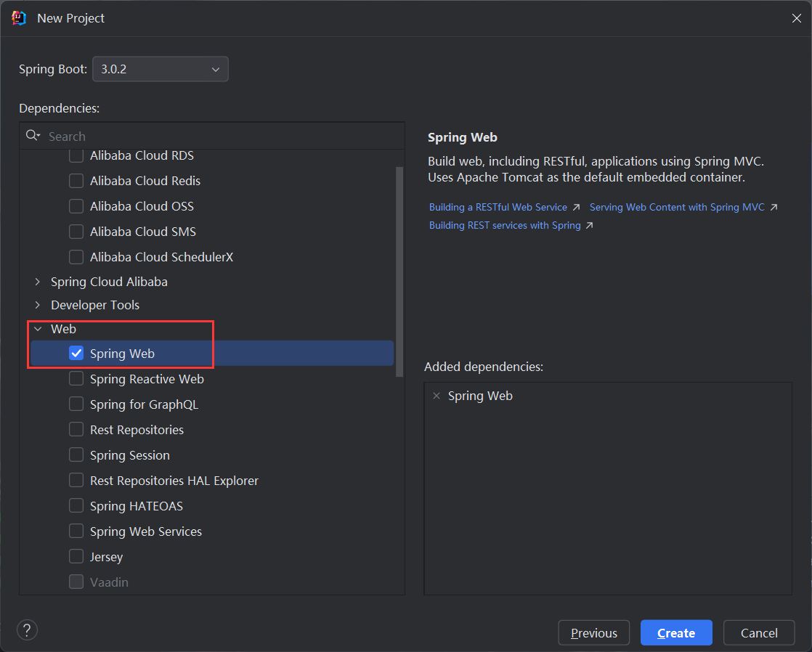This screenshot has height=652, width=812.
Task: Enable Alibaba Cloud SMS checkbox
Action: click(76, 232)
